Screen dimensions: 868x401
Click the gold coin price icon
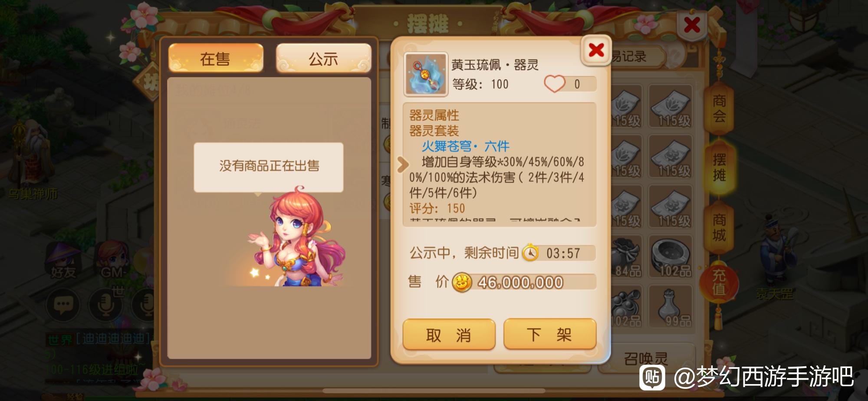pyautogui.click(x=462, y=283)
